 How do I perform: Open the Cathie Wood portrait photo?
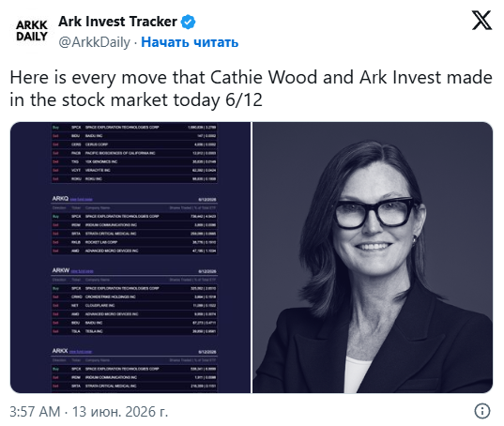tap(373, 257)
